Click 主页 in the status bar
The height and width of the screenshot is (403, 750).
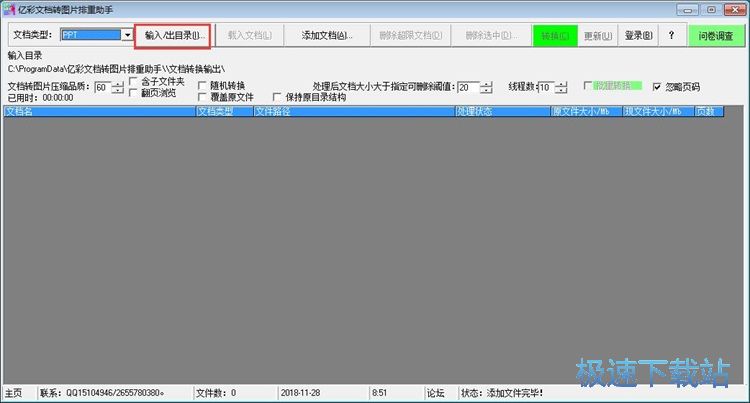tap(13, 393)
